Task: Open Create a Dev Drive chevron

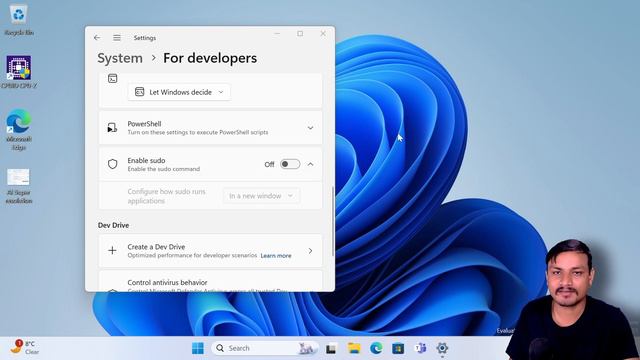Action: [310, 251]
